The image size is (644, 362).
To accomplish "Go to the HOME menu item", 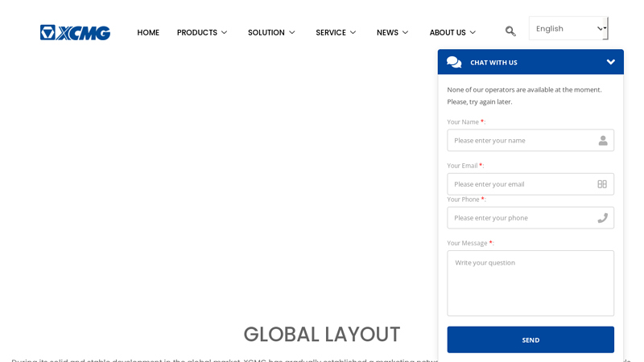I will point(148,32).
